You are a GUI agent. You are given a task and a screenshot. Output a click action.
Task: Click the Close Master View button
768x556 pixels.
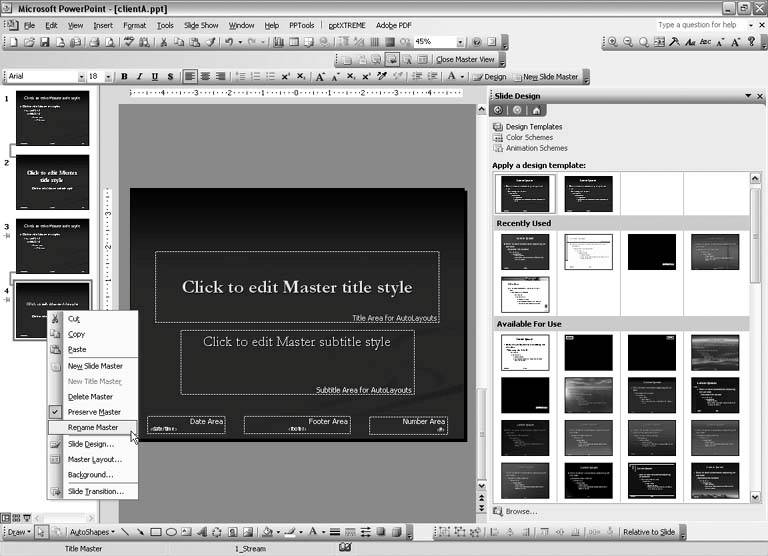(465, 60)
